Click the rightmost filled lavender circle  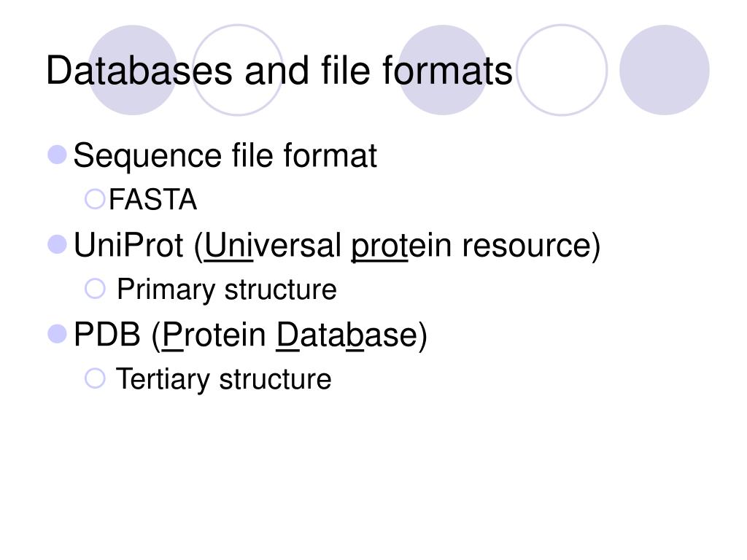coord(664,70)
